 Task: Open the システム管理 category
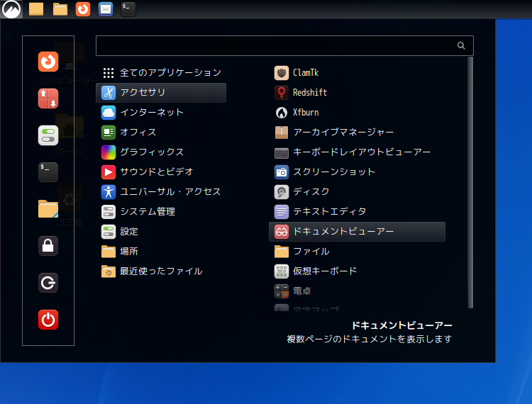(161, 211)
